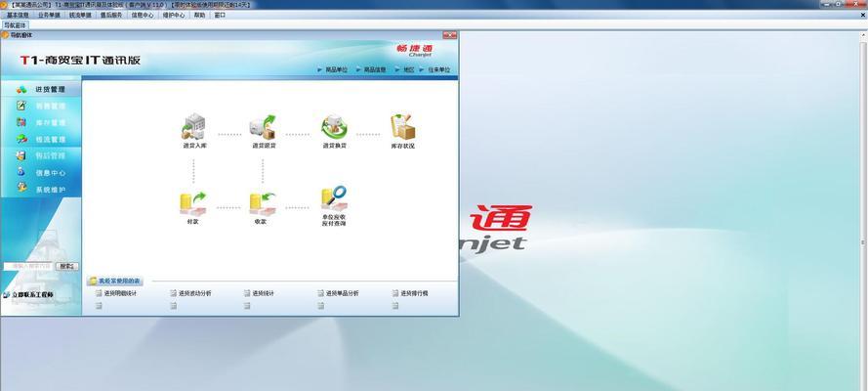This screenshot has height=391, width=868.
Task: Click the report icon beside 进货单品分析
Action: coord(320,293)
